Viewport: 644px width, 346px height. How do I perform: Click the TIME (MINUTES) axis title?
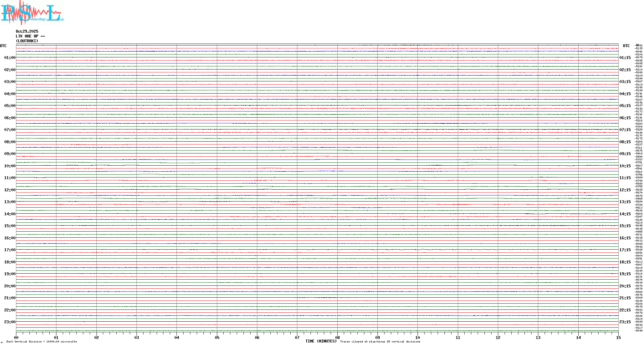click(321, 341)
